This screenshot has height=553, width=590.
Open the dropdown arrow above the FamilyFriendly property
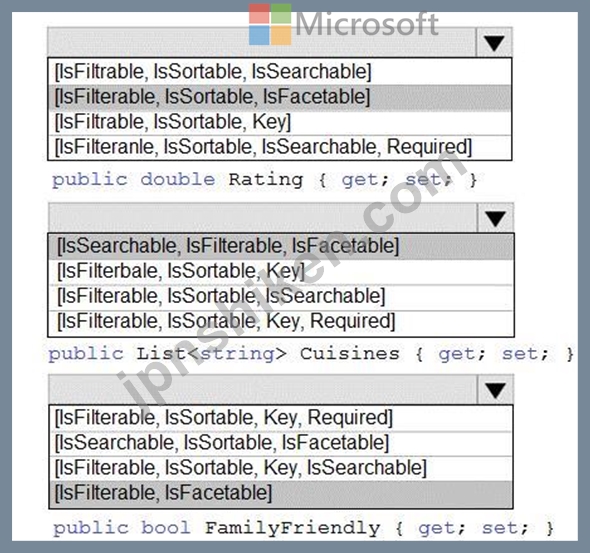pos(495,390)
